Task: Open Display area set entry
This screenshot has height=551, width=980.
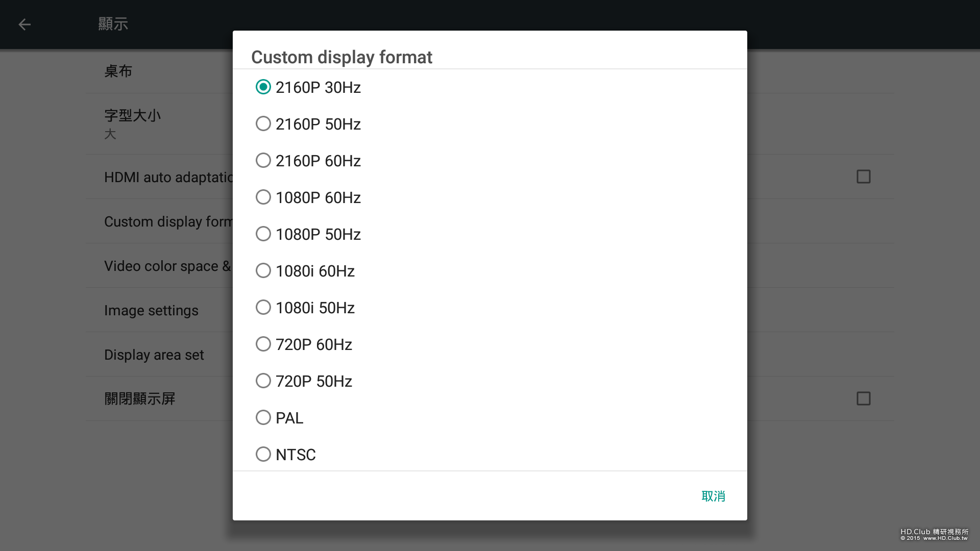Action: (154, 355)
